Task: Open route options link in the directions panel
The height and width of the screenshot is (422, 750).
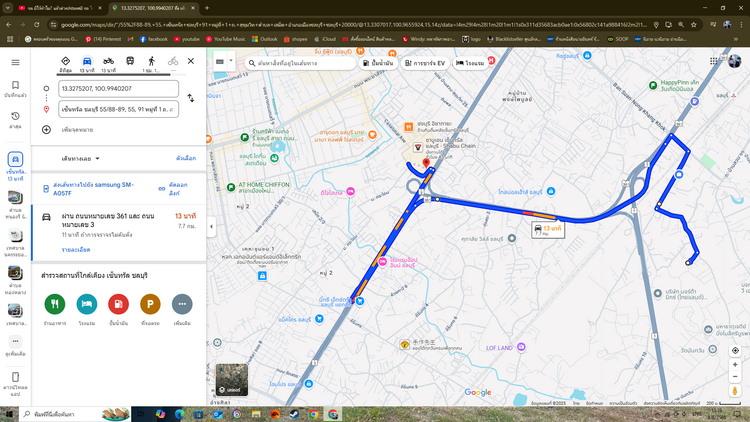Action: (186, 158)
